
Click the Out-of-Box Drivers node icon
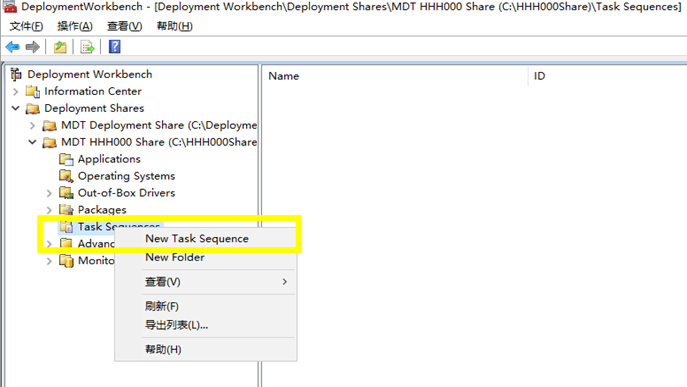[x=66, y=193]
